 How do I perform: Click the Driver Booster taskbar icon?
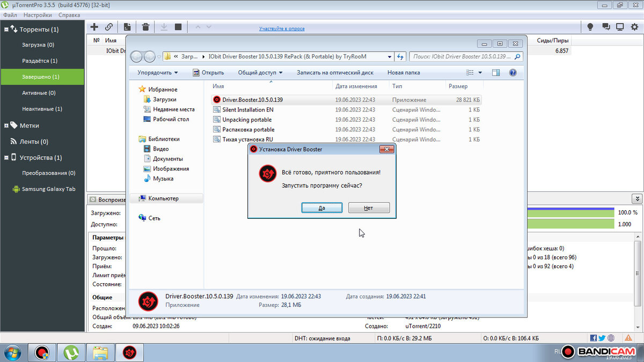coord(129,352)
